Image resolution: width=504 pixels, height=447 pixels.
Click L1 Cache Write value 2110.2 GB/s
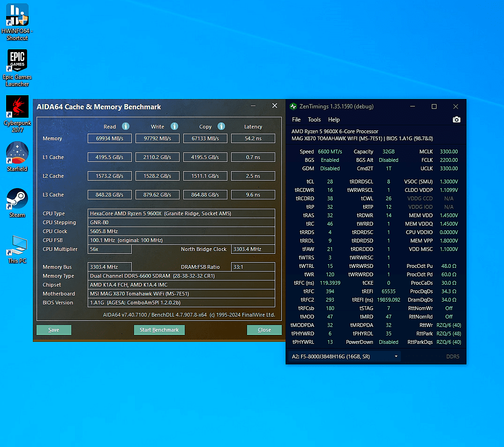point(158,157)
